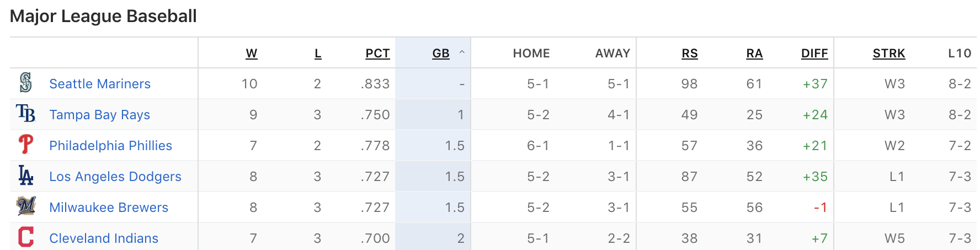Image resolution: width=980 pixels, height=250 pixels.
Task: Sort standings by RS header
Action: [x=690, y=54]
